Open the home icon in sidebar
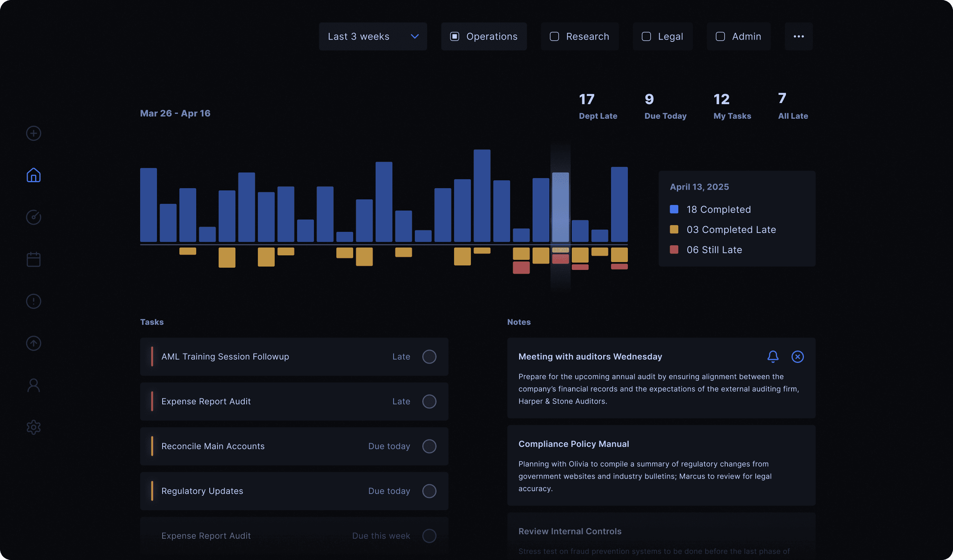The width and height of the screenshot is (953, 560). coord(34,175)
